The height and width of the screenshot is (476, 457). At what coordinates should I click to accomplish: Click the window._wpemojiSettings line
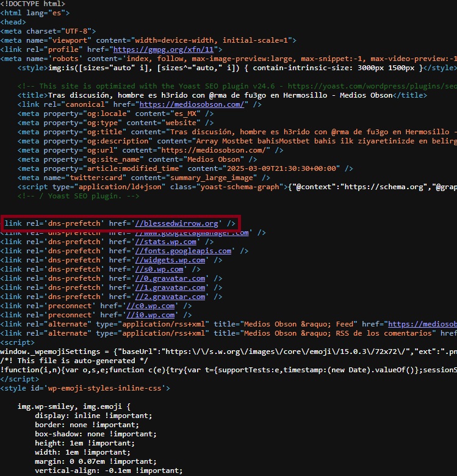click(228, 352)
